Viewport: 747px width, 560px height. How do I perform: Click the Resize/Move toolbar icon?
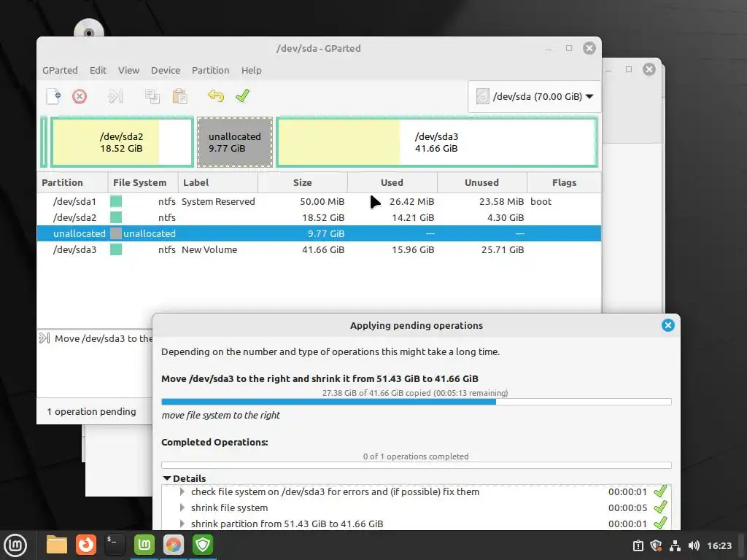pos(115,96)
